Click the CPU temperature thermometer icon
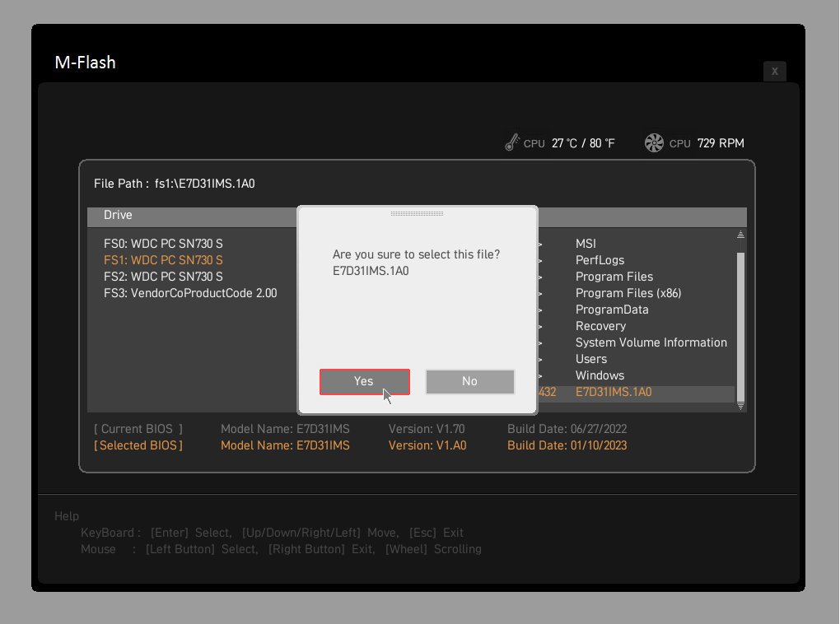Viewport: 840px width, 624px height. pos(512,143)
